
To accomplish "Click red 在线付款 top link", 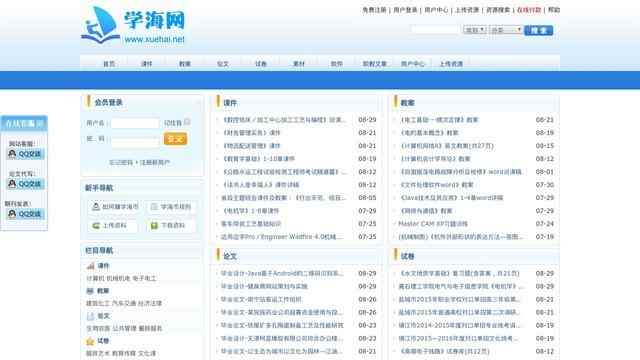I will (529, 10).
